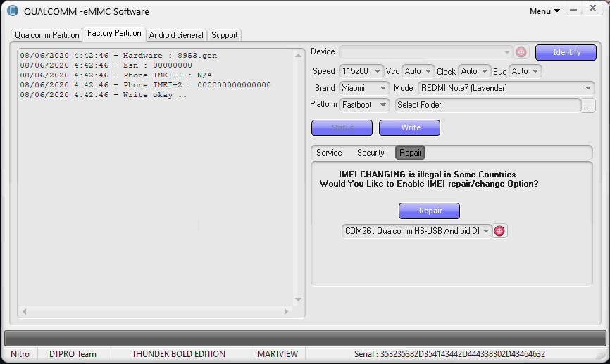Click the Serial number status entry
The image size is (610, 364).
449,354
